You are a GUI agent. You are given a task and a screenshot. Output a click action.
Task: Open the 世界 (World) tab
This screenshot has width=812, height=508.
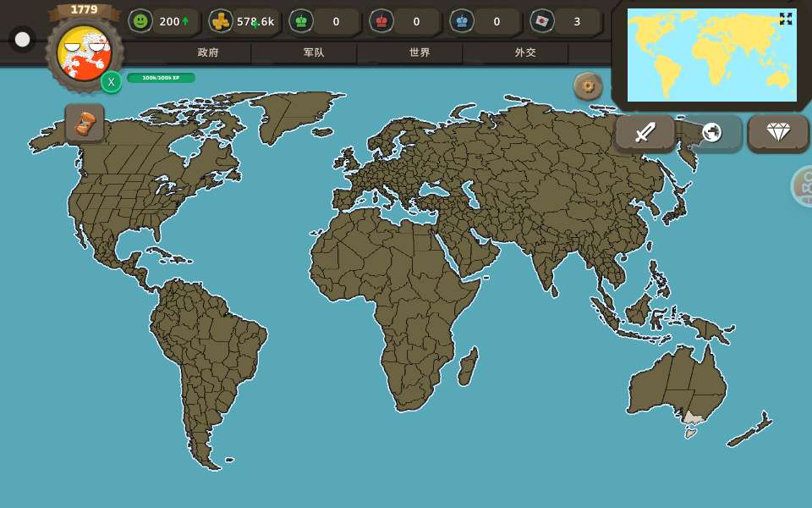click(420, 52)
